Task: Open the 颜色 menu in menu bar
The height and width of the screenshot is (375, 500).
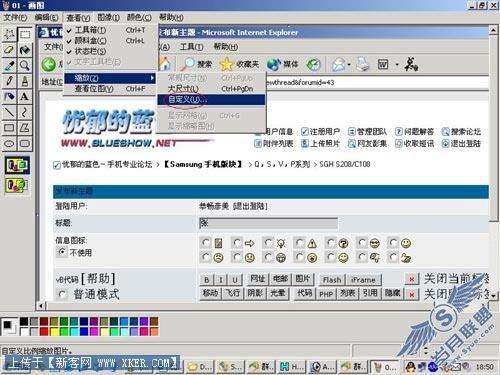Action: 139,17
